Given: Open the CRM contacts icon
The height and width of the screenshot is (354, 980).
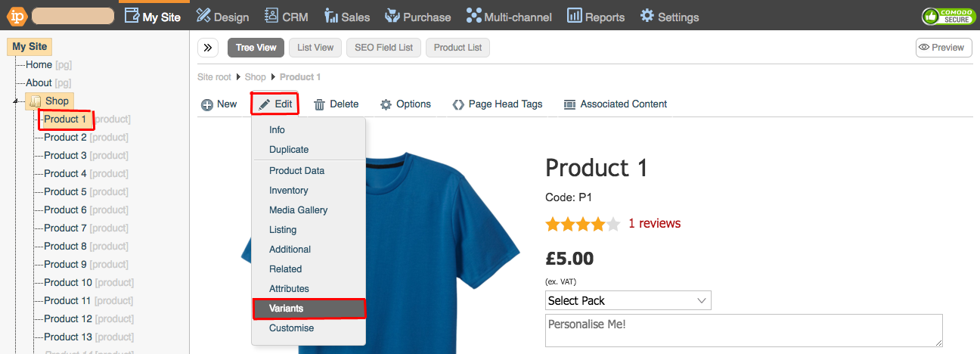Looking at the screenshot, I should pyautogui.click(x=271, y=16).
